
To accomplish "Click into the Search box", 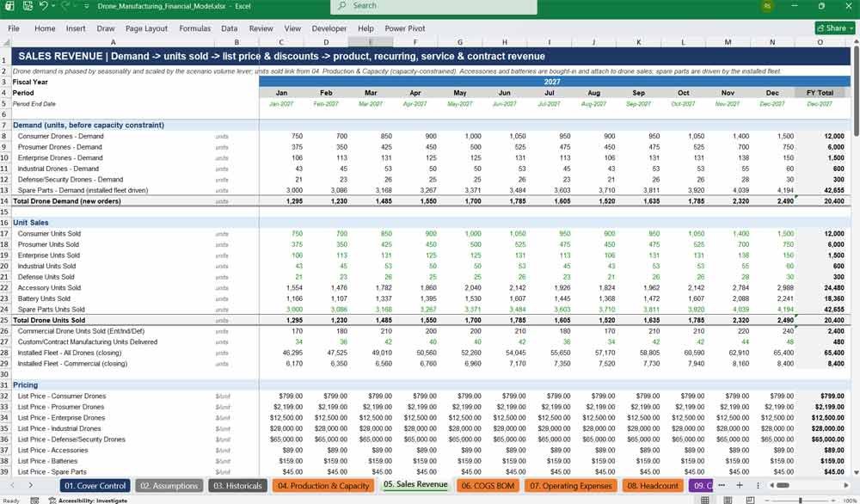I will [x=433, y=6].
